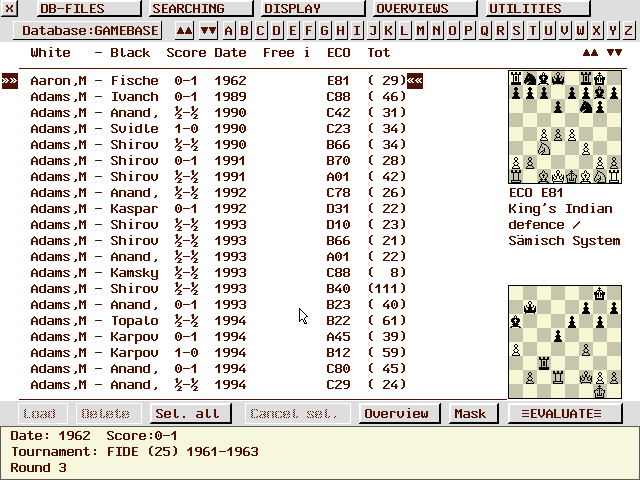The image size is (640, 480).
Task: Select game Adams,M - Ivanch 1989
Action: (218, 96)
